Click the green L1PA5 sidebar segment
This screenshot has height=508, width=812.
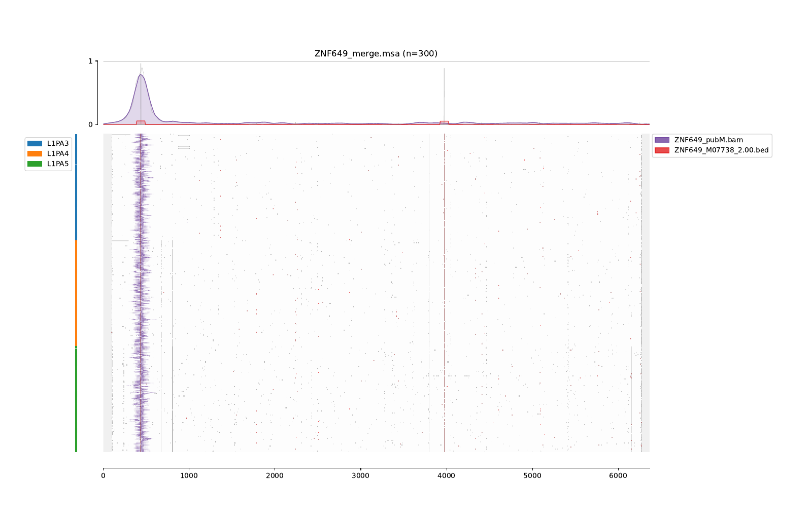(76, 400)
